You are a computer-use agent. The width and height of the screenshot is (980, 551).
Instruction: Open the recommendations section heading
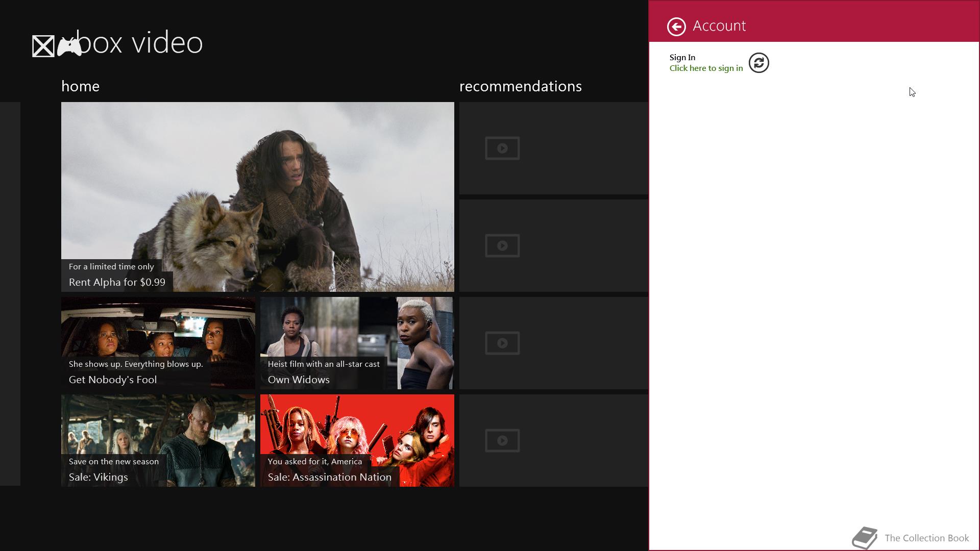pos(520,86)
